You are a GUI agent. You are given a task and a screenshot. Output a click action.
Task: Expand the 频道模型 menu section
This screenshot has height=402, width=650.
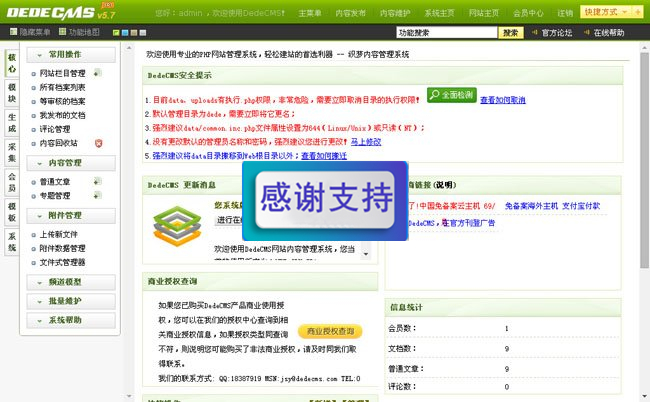pos(71,282)
